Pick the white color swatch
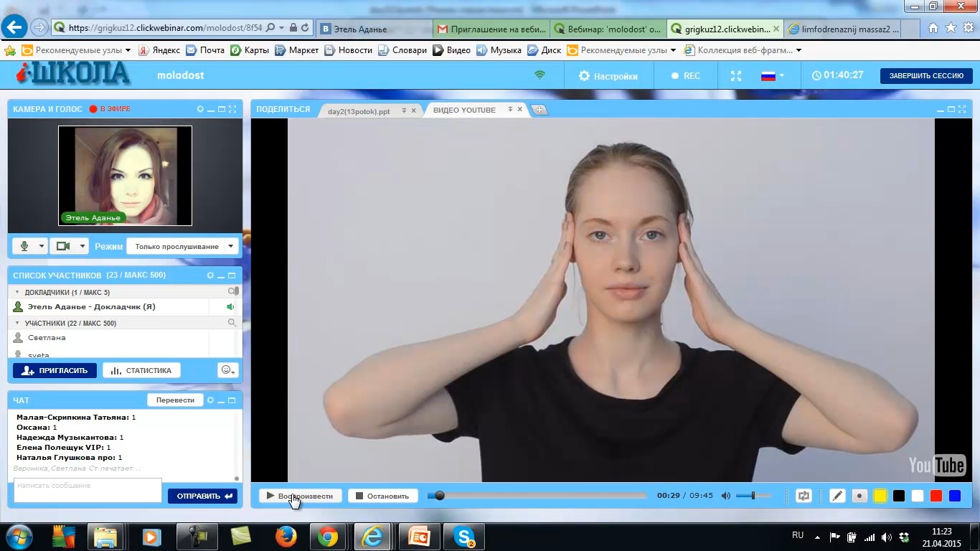Image resolution: width=980 pixels, height=551 pixels. 918,496
